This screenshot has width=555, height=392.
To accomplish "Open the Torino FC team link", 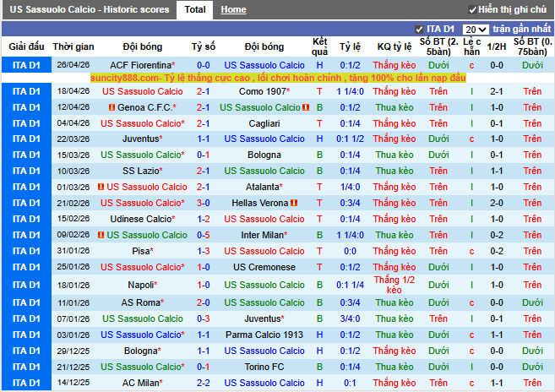I will coord(264,367).
